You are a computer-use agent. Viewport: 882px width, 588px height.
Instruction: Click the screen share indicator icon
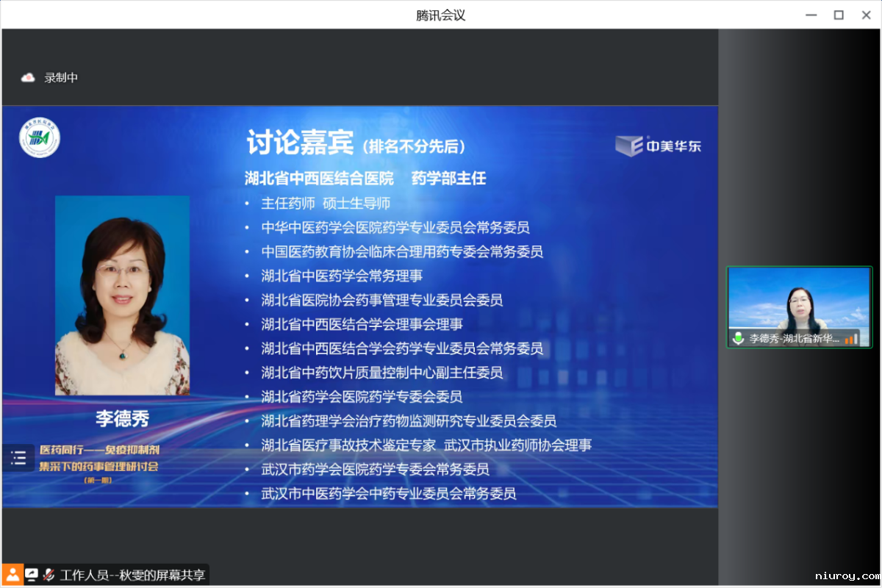click(x=32, y=575)
